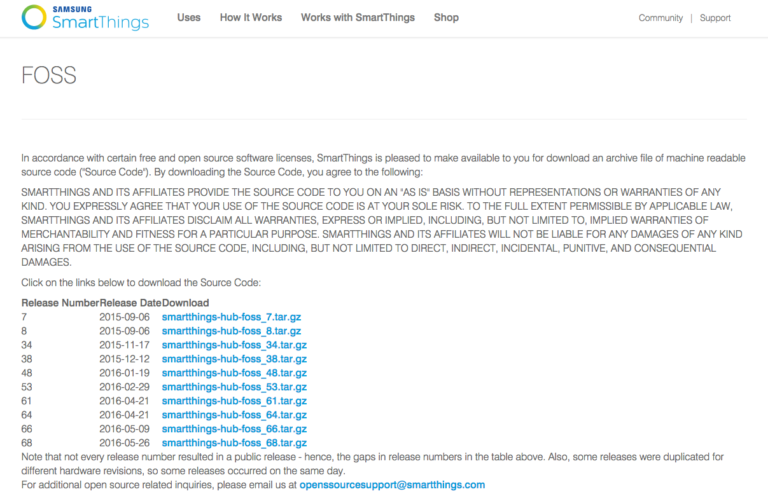Screen dimensions: 768x494
Task: Download smartthings-hub-foss_64.tar.gz
Action: click(x=234, y=415)
